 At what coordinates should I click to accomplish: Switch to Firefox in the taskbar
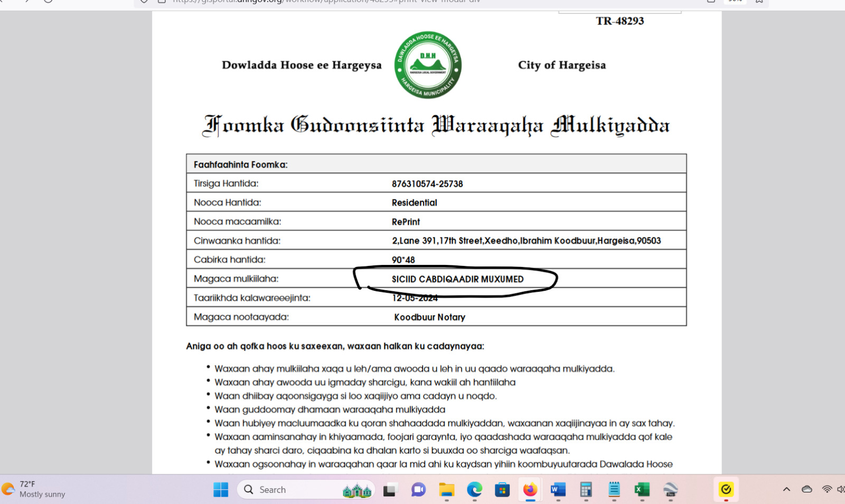pyautogui.click(x=530, y=490)
